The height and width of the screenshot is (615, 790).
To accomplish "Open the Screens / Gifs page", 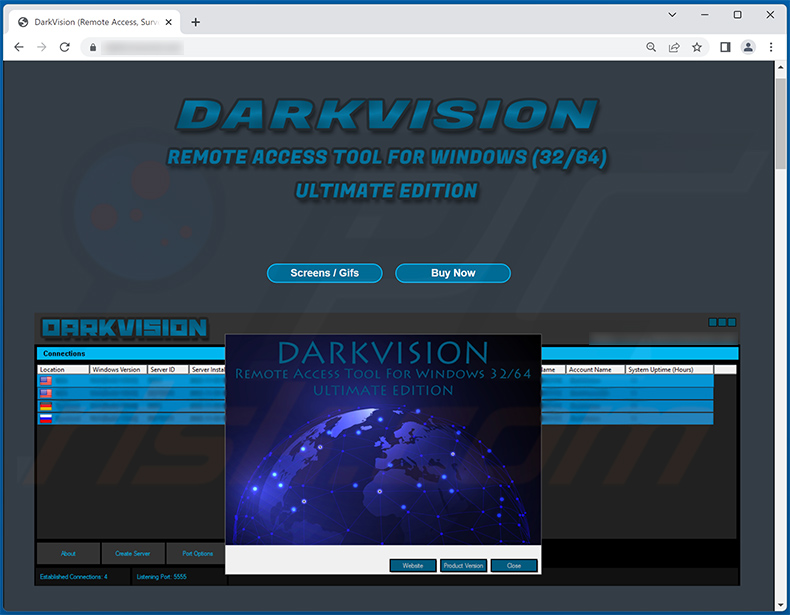I will pyautogui.click(x=324, y=273).
